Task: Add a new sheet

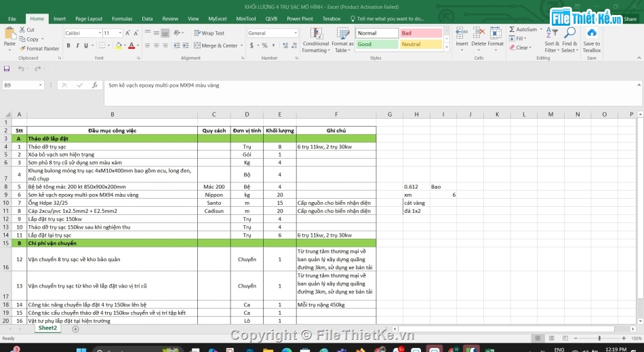Action: click(75, 328)
